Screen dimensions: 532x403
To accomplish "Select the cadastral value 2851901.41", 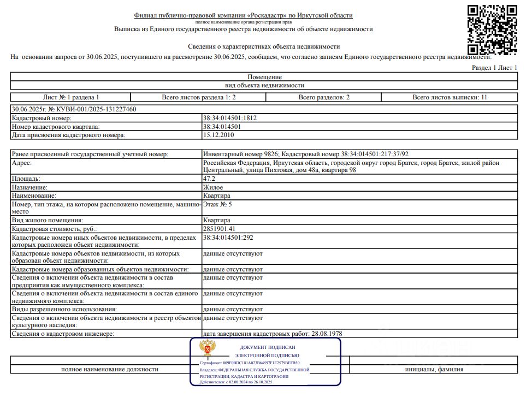I will point(219,229).
